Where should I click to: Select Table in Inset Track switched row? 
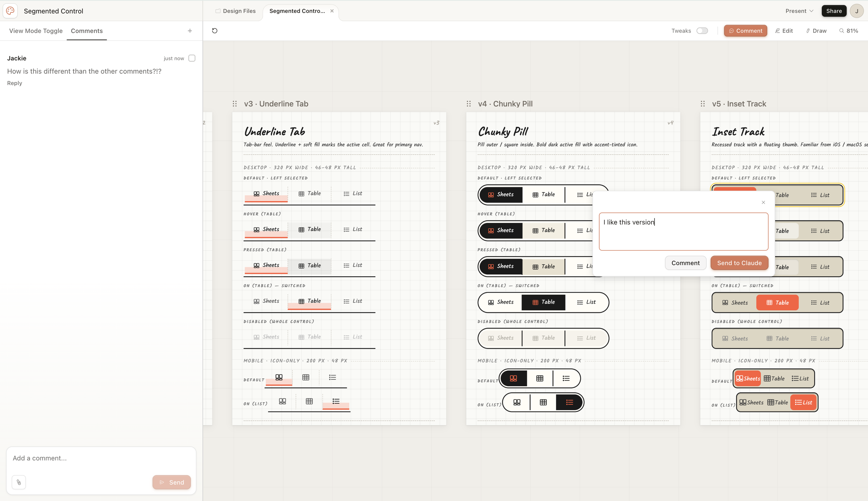coord(777,303)
